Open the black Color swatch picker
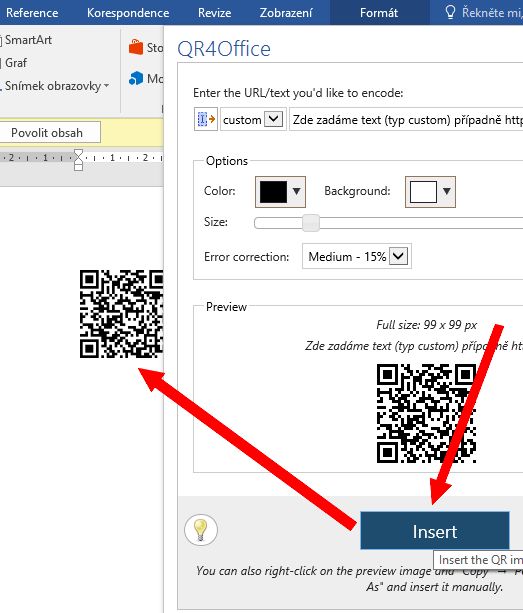This screenshot has height=613, width=523. click(x=280, y=192)
